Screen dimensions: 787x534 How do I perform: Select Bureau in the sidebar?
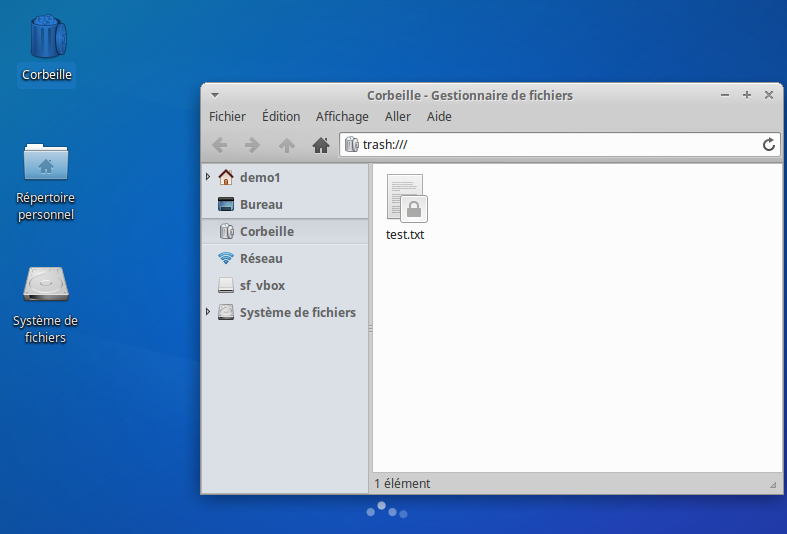coord(261,204)
